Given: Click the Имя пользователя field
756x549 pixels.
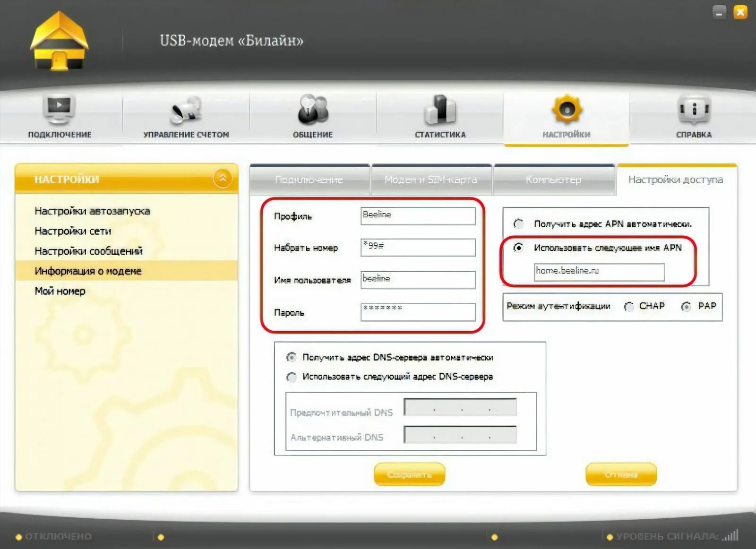Looking at the screenshot, I should coord(418,279).
